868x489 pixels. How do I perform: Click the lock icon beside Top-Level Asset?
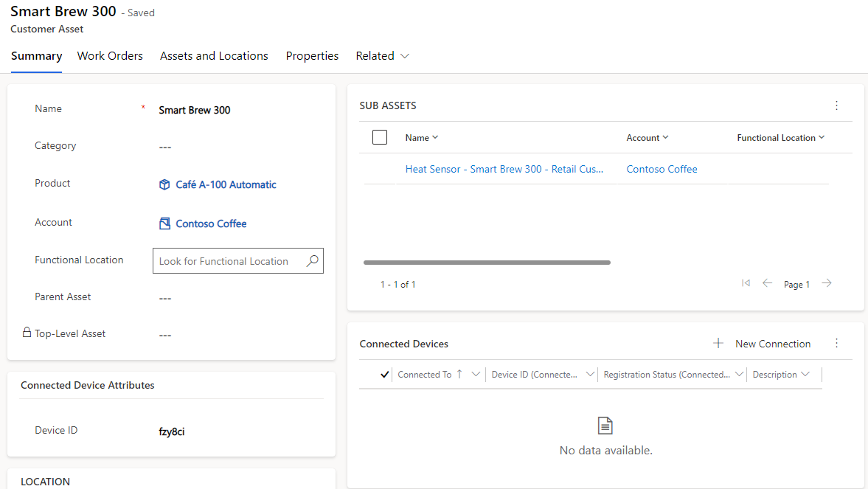tap(25, 333)
